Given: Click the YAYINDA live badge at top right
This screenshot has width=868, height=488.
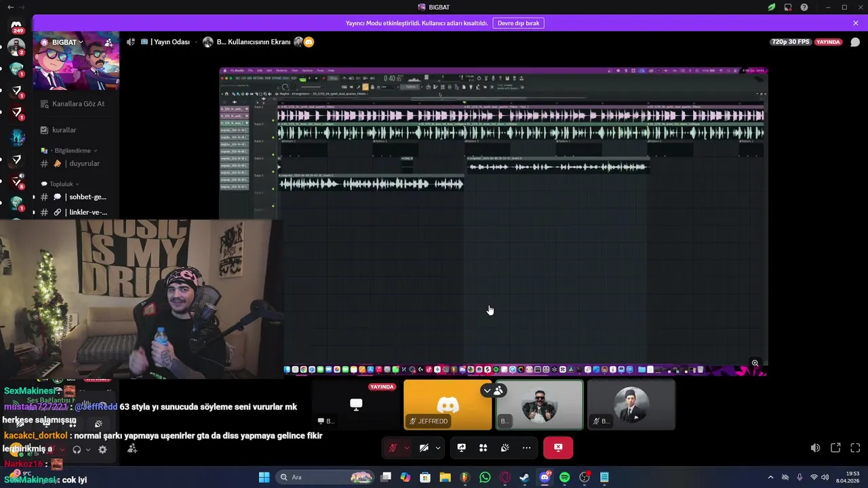Looking at the screenshot, I should [828, 42].
